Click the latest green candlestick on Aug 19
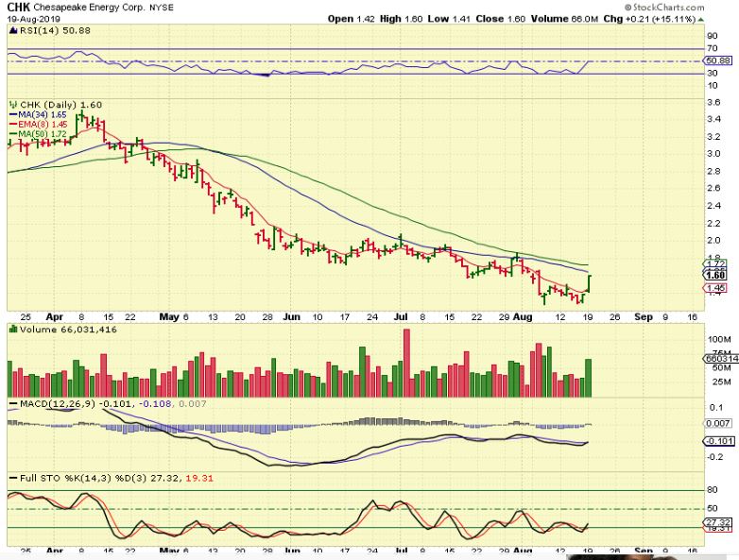The image size is (739, 560). pyautogui.click(x=589, y=283)
